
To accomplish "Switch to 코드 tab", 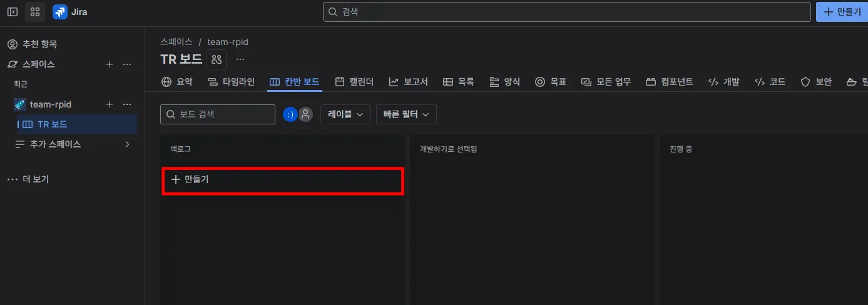I will point(770,82).
